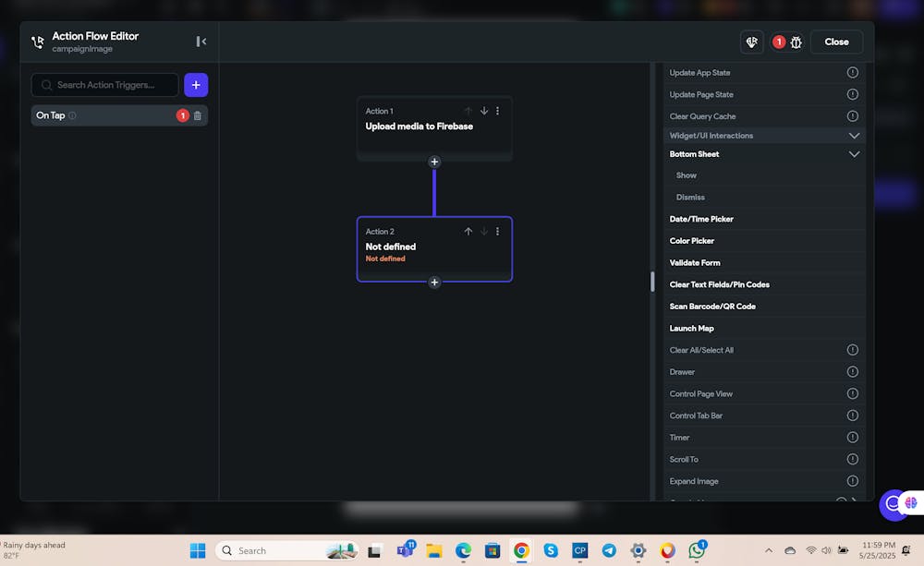This screenshot has width=924, height=566.
Task: Open Google Chrome from the taskbar
Action: 521,550
